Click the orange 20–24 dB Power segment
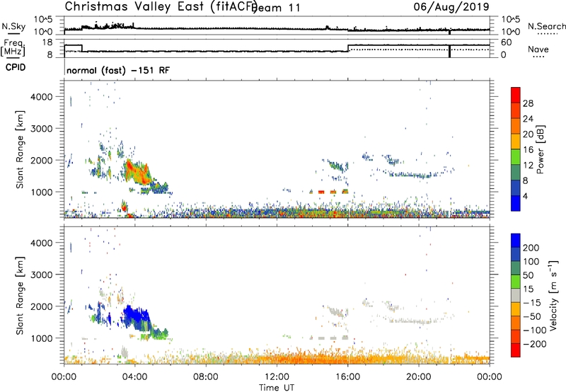Viewport: 566px width, 392px height. [x=516, y=126]
